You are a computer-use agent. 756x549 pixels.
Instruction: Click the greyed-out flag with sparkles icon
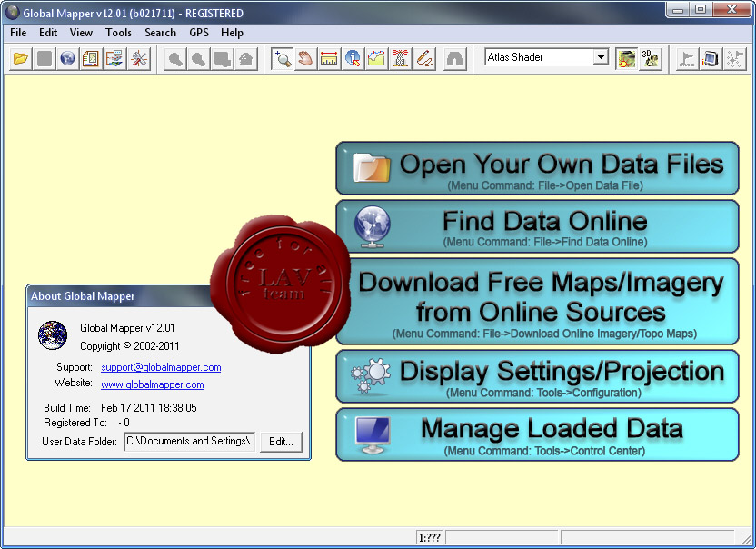pyautogui.click(x=734, y=59)
